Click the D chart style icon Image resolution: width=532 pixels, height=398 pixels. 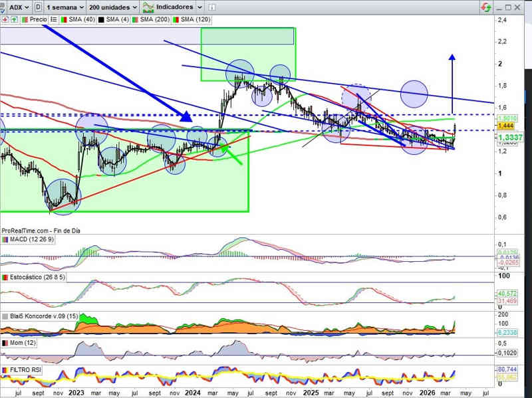click(39, 7)
